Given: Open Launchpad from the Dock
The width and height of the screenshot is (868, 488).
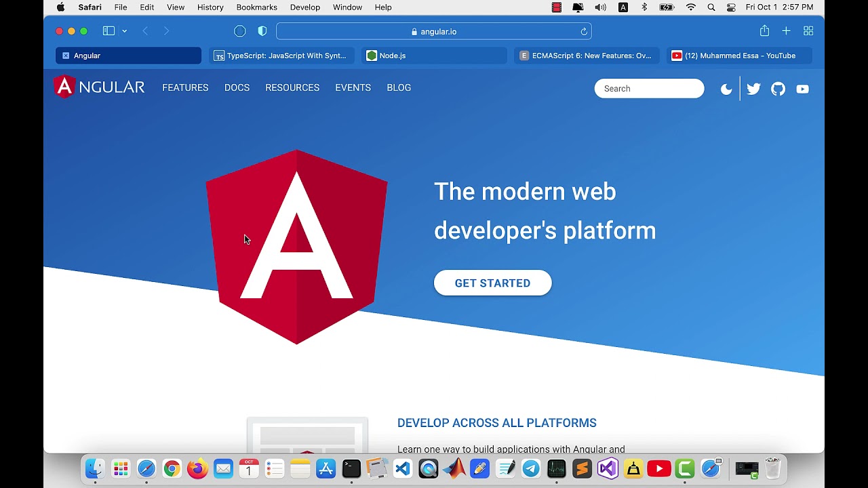Looking at the screenshot, I should tap(121, 468).
